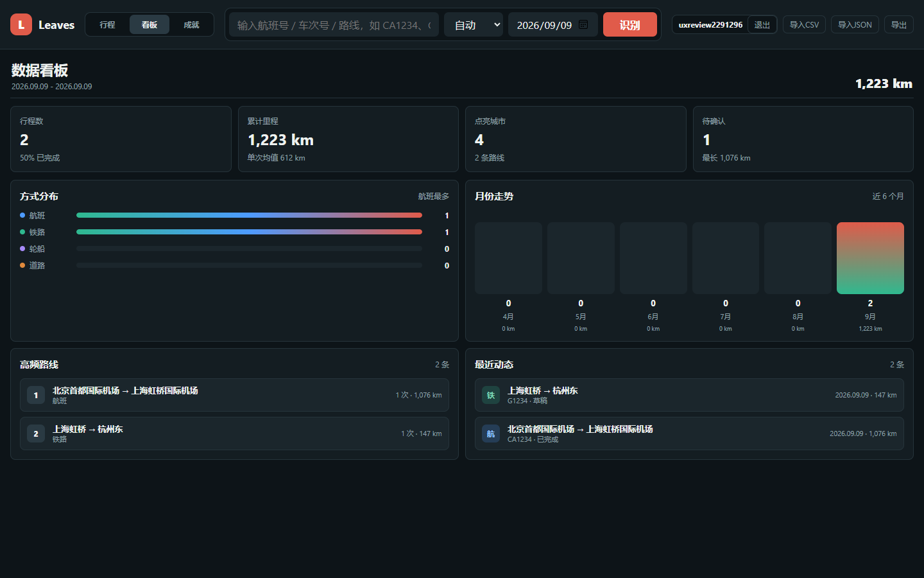Click the 轮船 legend item
This screenshot has width=924, height=578.
click(33, 249)
